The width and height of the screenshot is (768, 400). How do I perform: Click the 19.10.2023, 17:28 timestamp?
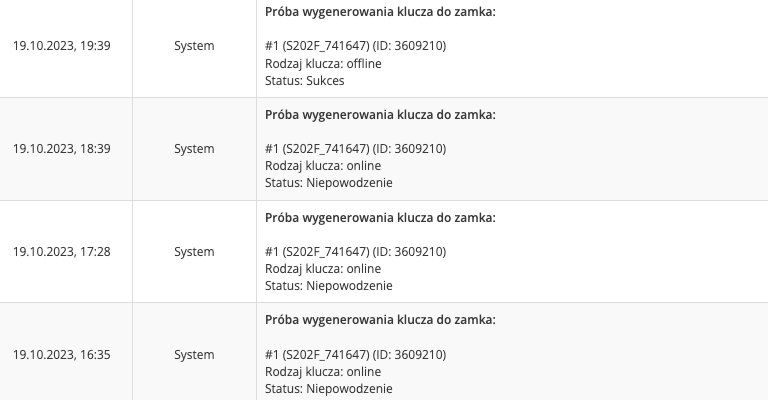62,252
